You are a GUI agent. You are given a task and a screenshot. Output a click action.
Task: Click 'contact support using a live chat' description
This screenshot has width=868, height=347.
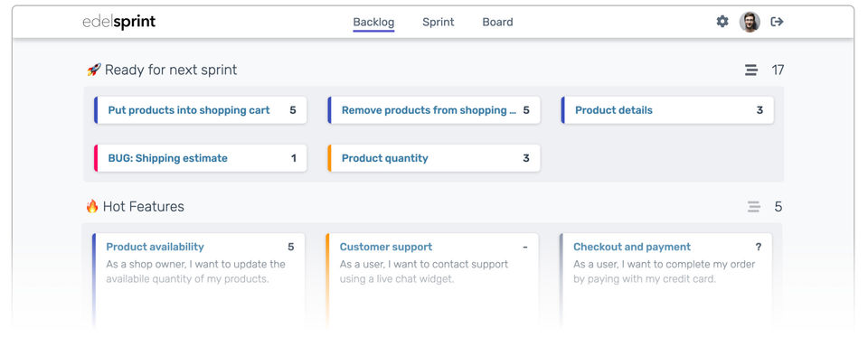[x=424, y=271]
